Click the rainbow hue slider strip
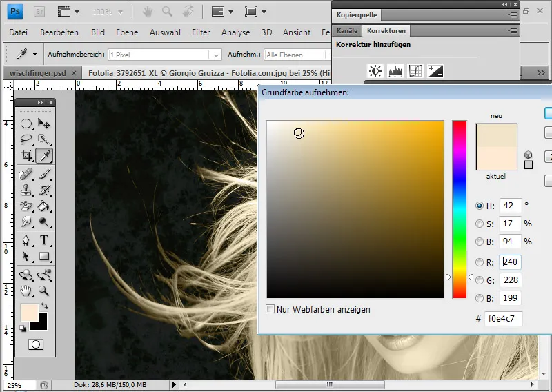The height and width of the screenshot is (392, 552). click(x=460, y=210)
